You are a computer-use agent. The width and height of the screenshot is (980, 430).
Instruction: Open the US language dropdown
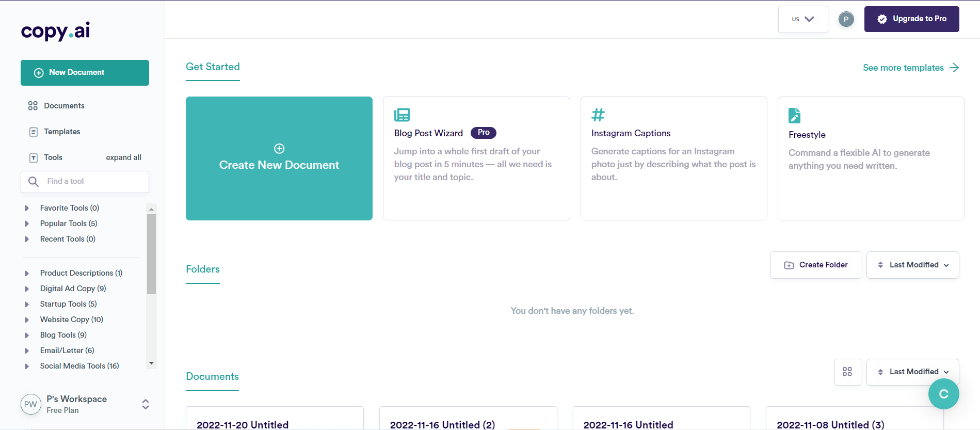(x=803, y=19)
